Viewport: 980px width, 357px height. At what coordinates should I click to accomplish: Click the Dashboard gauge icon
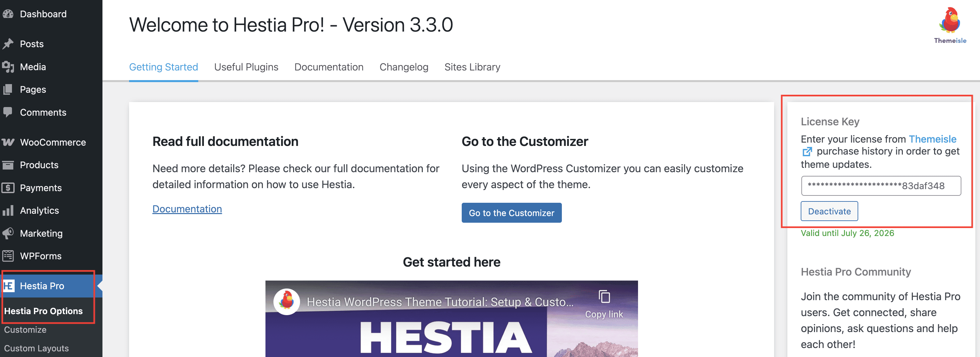[8, 14]
